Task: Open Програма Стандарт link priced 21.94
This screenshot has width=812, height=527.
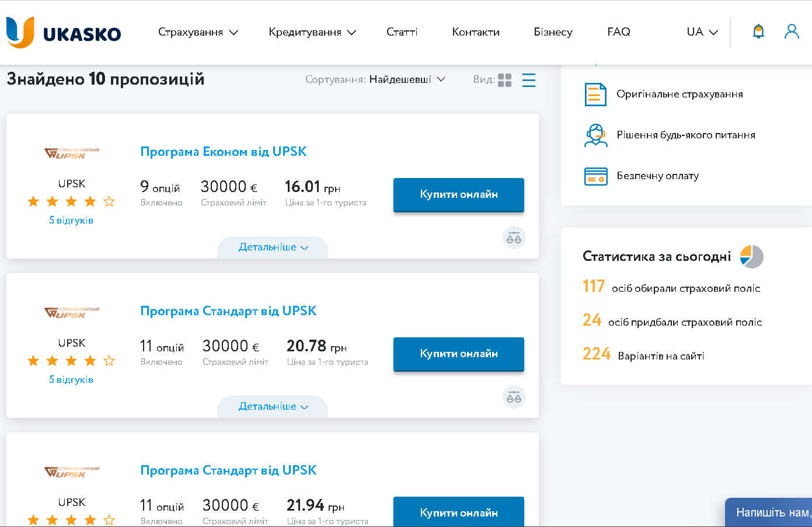Action: (x=228, y=470)
